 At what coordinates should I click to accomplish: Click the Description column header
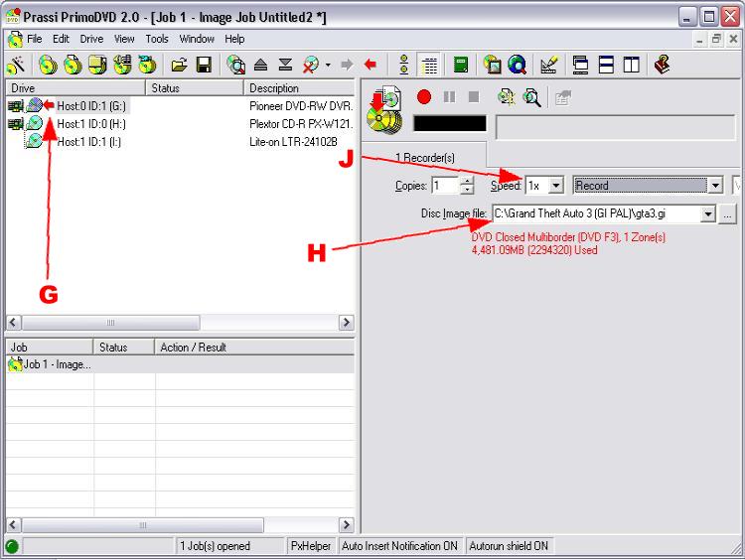pyautogui.click(x=299, y=88)
